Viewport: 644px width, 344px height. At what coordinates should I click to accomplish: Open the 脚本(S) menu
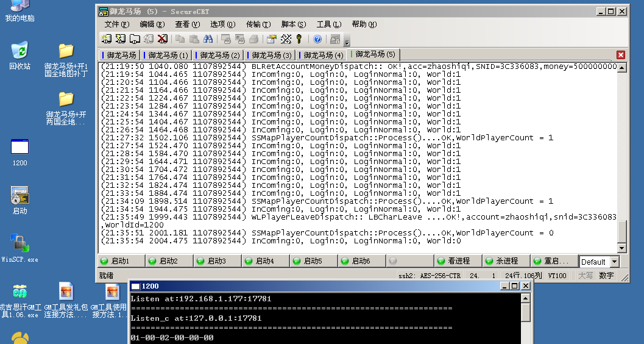[294, 24]
